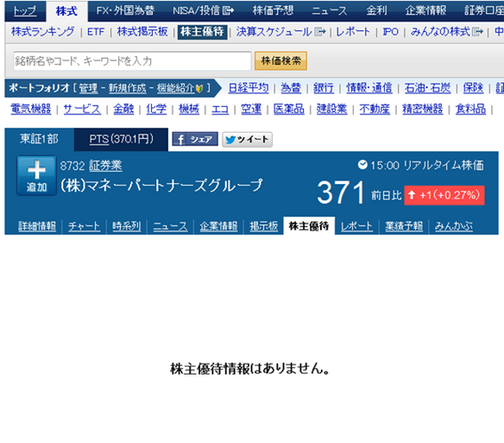Viewport: 504px width, 443px height.
Task: Open 医薬品 sector link
Action: [289, 109]
